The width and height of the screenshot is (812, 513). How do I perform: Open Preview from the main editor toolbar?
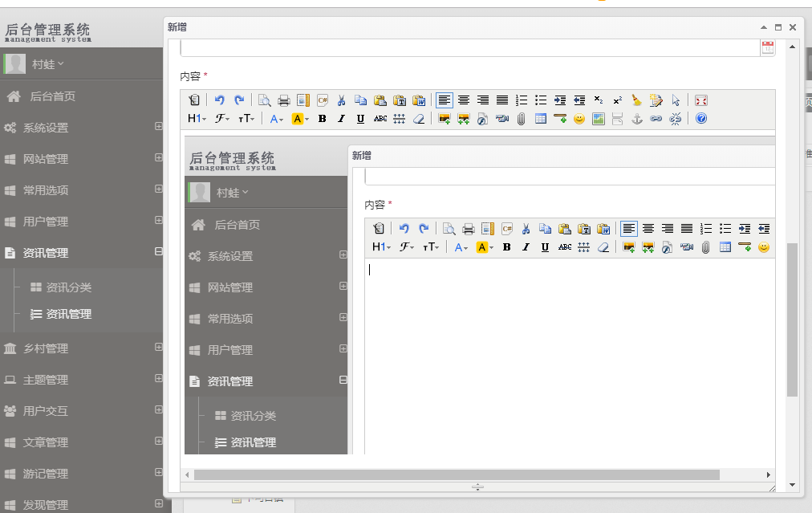265,100
